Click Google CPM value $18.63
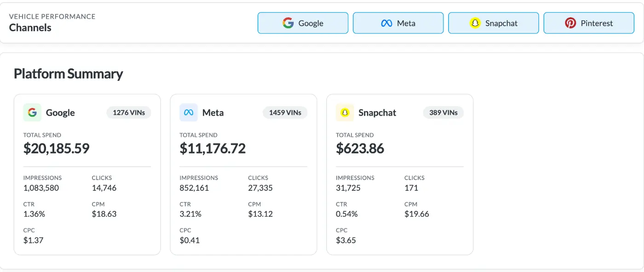644x272 pixels. (x=104, y=214)
